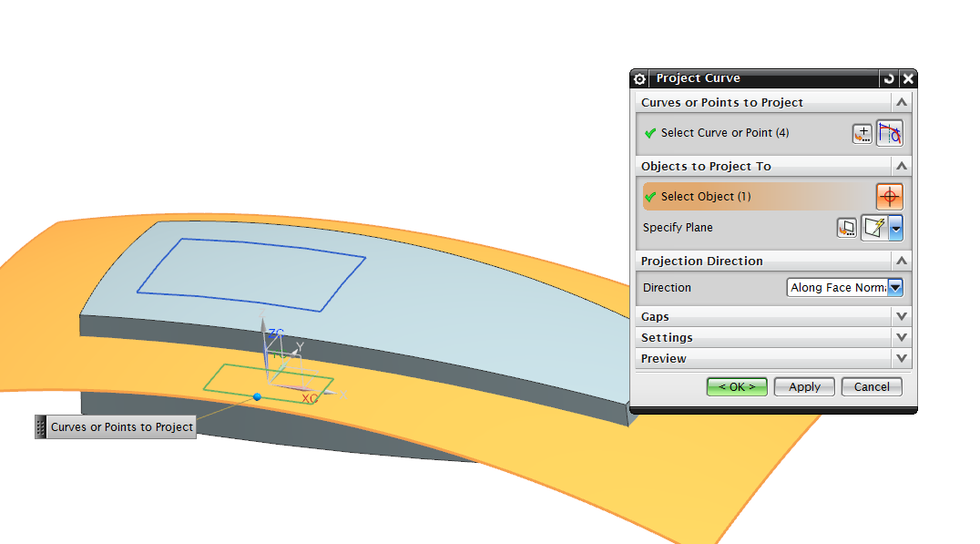Click the sketch section icon beside Select Curve

(863, 133)
